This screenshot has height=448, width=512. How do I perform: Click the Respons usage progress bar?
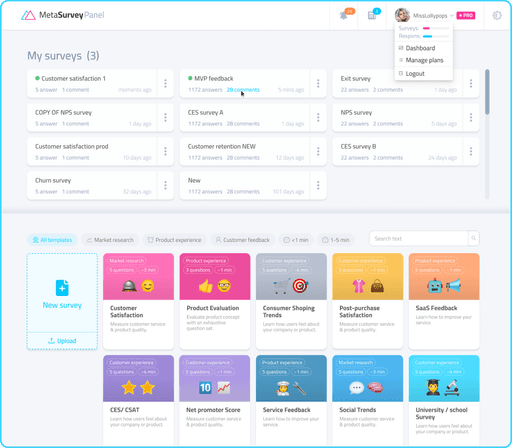point(436,36)
